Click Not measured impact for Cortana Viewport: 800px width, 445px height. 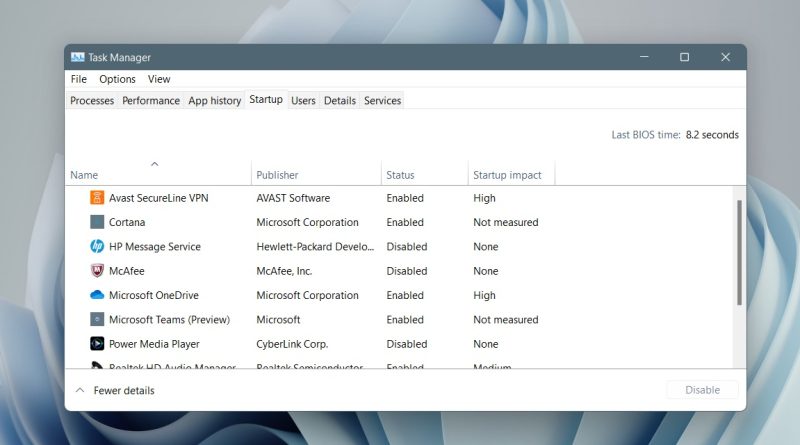(506, 222)
